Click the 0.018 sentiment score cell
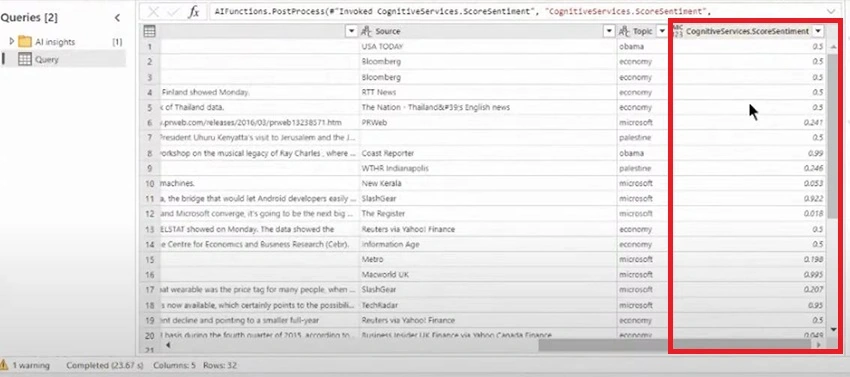 (x=749, y=214)
